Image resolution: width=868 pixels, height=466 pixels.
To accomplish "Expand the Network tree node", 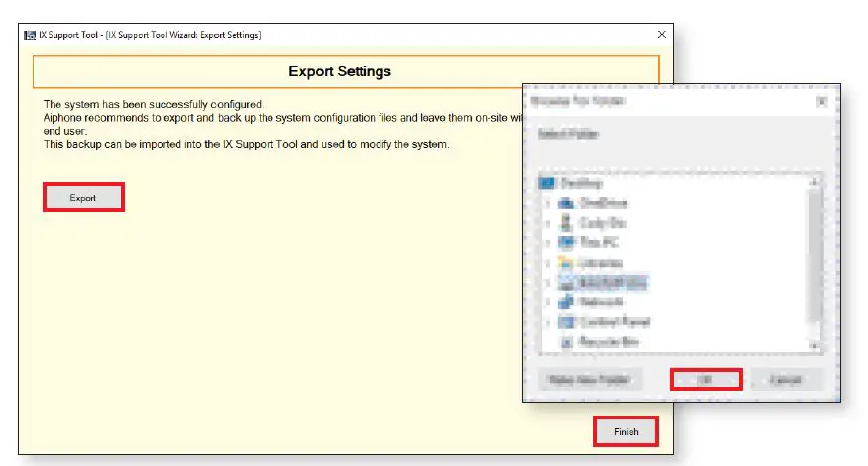I will [548, 302].
